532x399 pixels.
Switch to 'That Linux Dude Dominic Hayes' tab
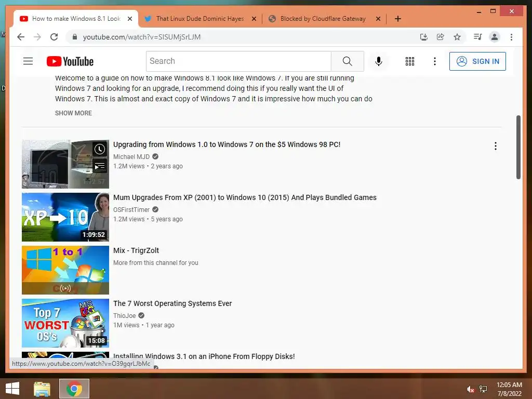click(x=200, y=19)
